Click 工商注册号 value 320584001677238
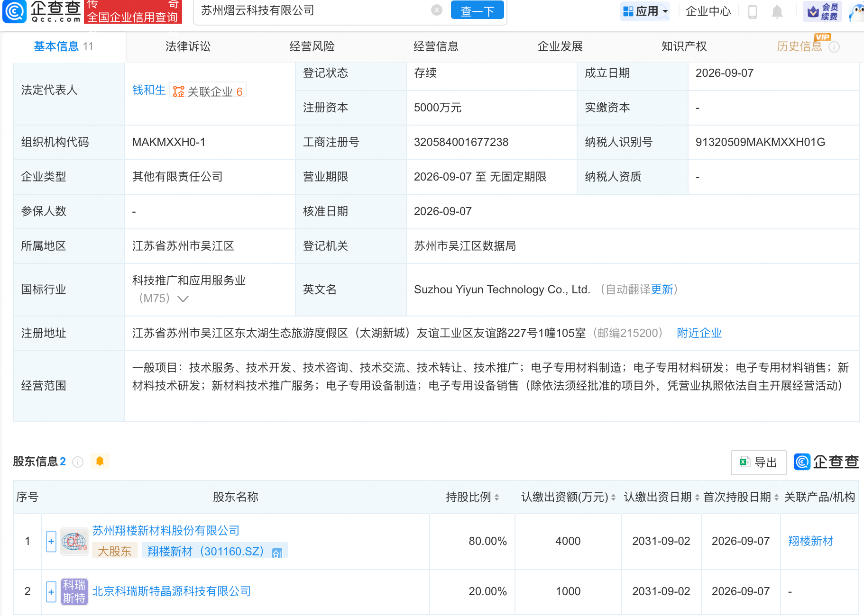This screenshot has width=864, height=616. [461, 142]
